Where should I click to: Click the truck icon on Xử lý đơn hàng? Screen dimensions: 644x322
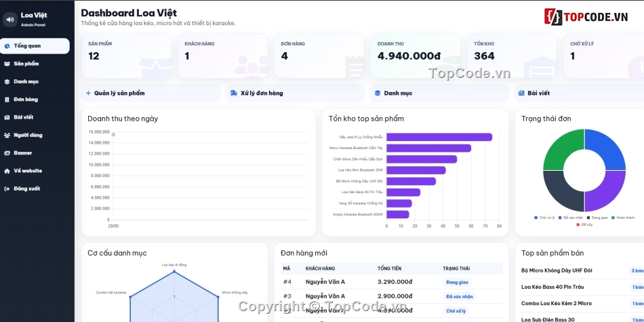click(234, 94)
